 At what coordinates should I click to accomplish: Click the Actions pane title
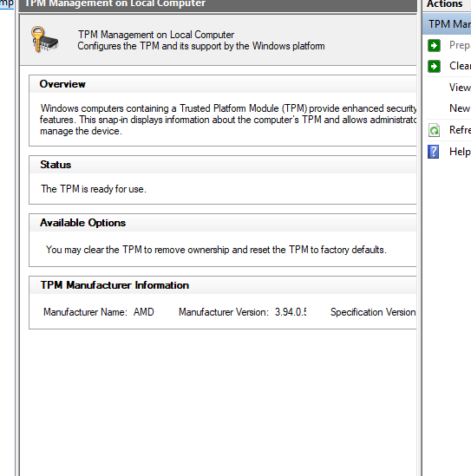point(445,4)
